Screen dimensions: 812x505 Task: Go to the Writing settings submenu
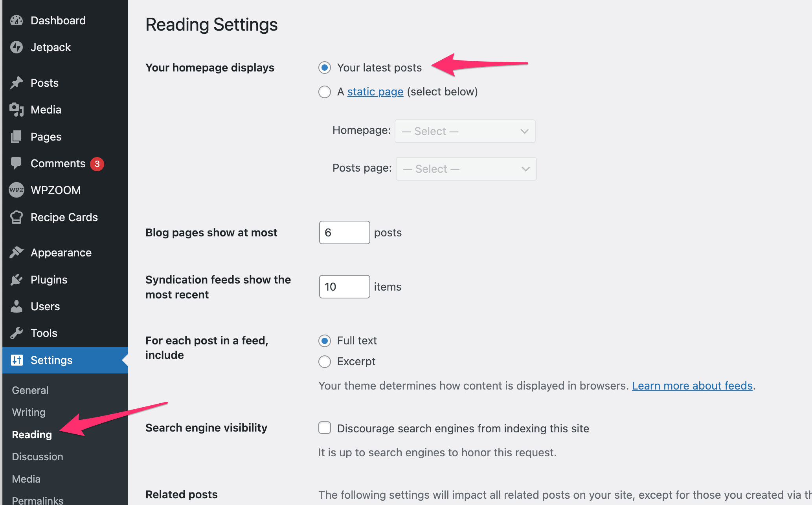click(x=29, y=412)
